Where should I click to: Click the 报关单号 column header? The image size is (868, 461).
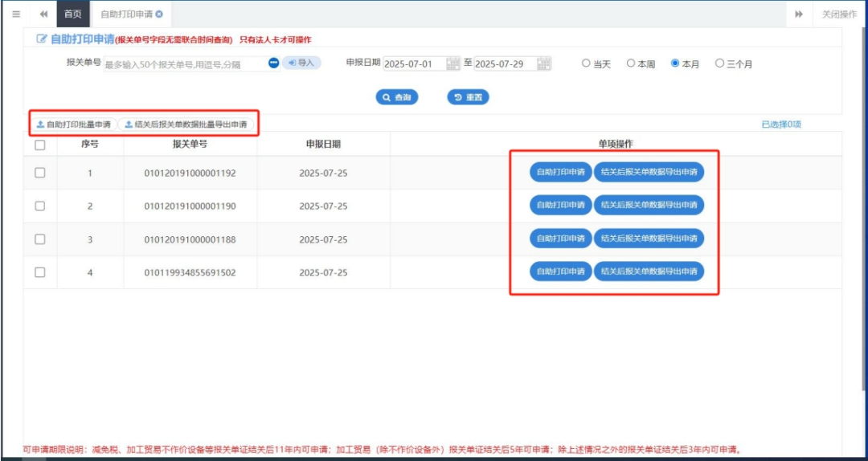[x=190, y=145]
